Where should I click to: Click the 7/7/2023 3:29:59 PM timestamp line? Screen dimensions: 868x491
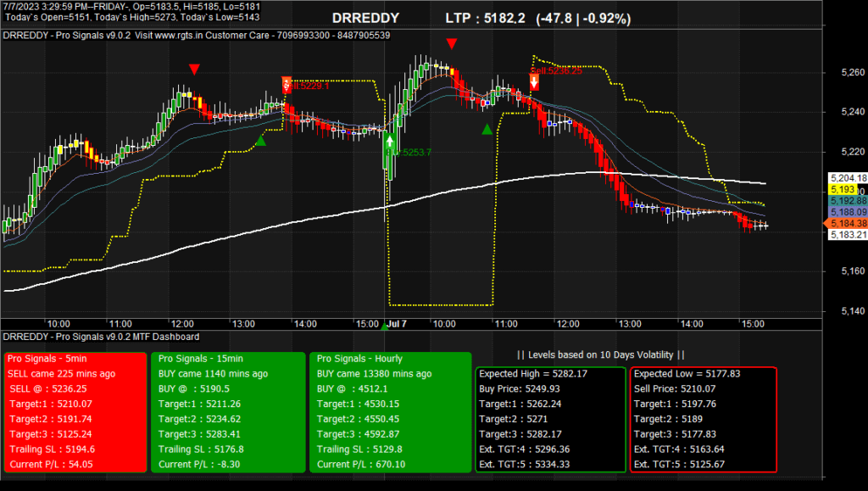131,7
